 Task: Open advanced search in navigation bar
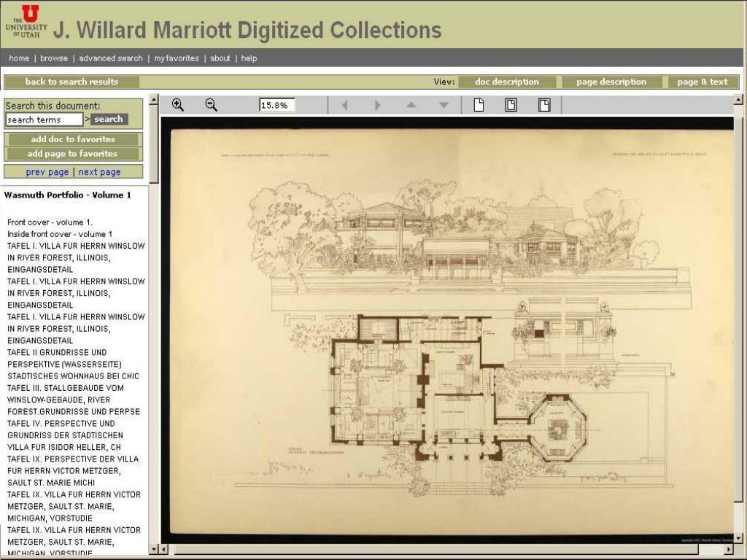pos(111,58)
